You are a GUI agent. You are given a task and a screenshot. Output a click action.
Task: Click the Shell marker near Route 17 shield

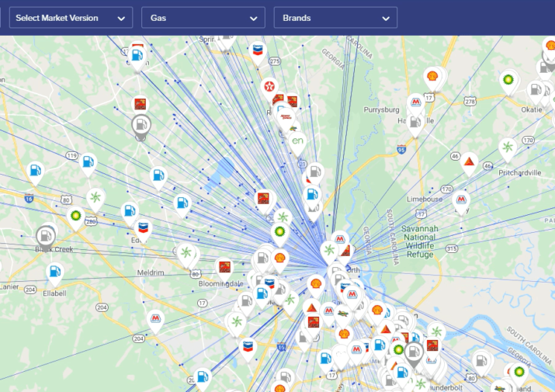click(x=432, y=78)
